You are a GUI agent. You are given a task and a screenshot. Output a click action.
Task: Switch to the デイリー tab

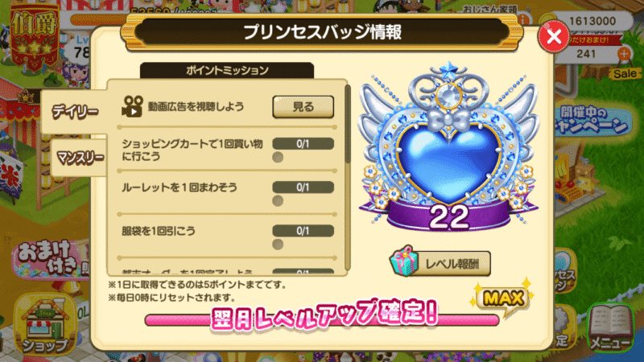pos(75,112)
